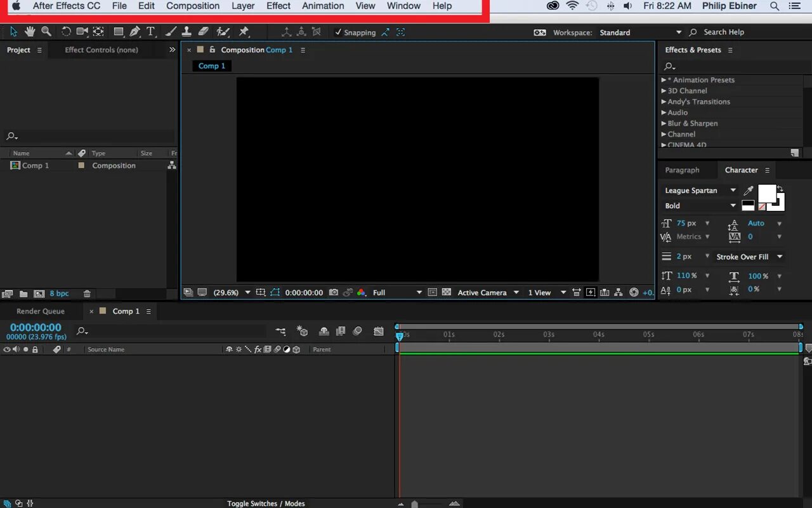Open the Composition menu
The image size is (812, 508).
[193, 6]
